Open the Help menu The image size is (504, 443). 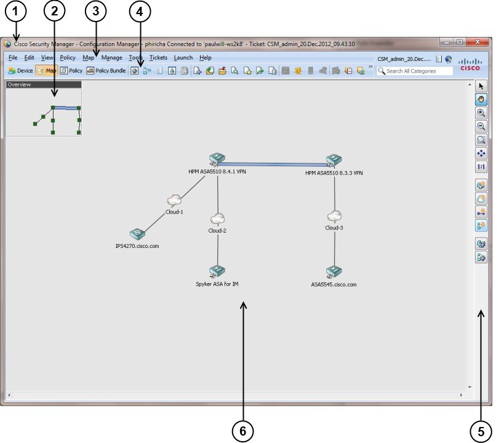(205, 58)
